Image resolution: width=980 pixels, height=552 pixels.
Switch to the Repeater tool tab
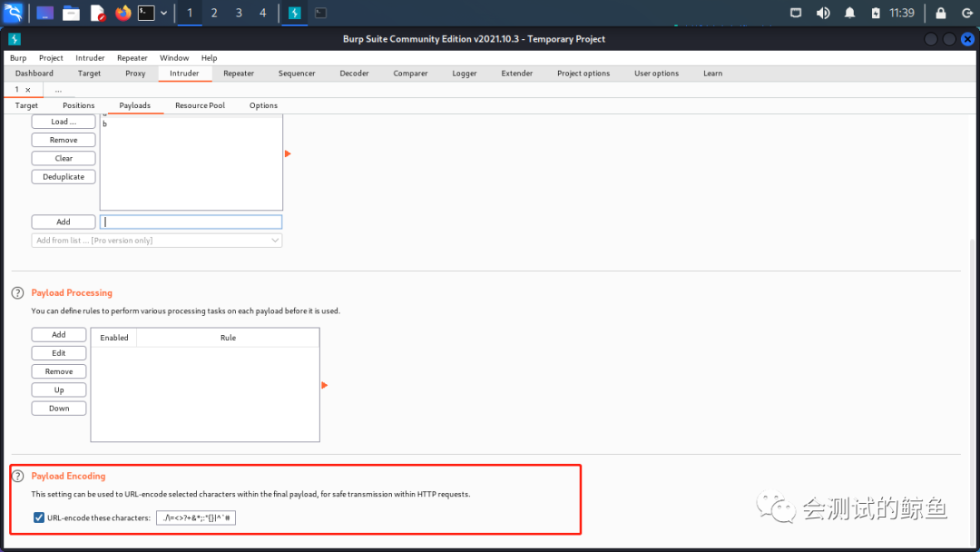[239, 74]
